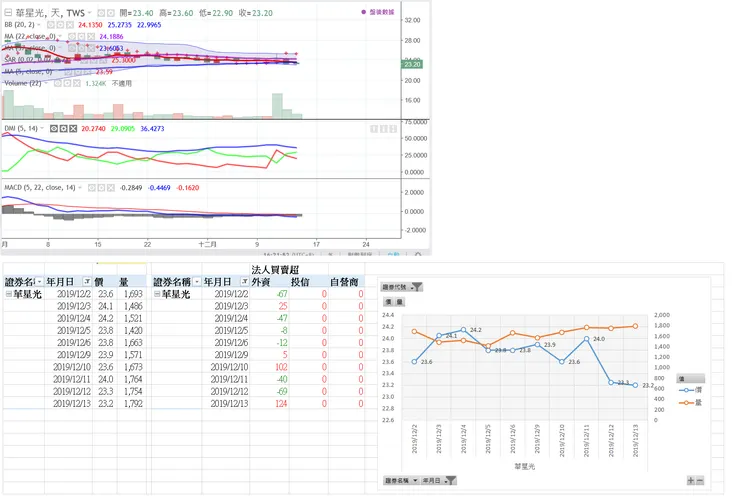This screenshot has height=504, width=740.
Task: Collapse 華星光 group in left pivot table
Action: [8, 294]
